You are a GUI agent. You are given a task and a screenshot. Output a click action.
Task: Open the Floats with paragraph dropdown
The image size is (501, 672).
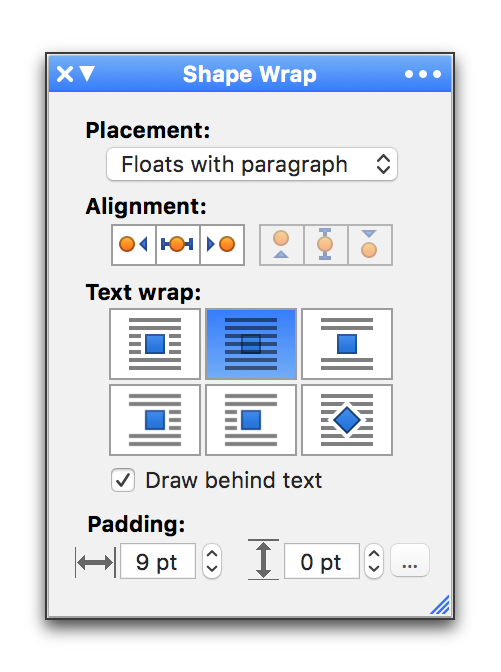coord(252,164)
